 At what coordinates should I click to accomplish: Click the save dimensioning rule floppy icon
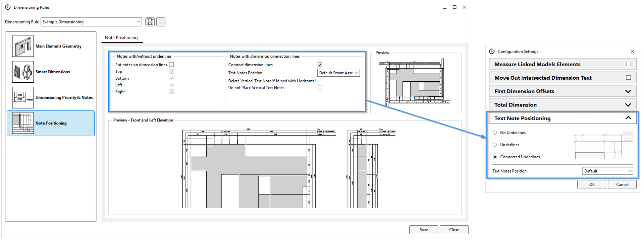click(150, 22)
